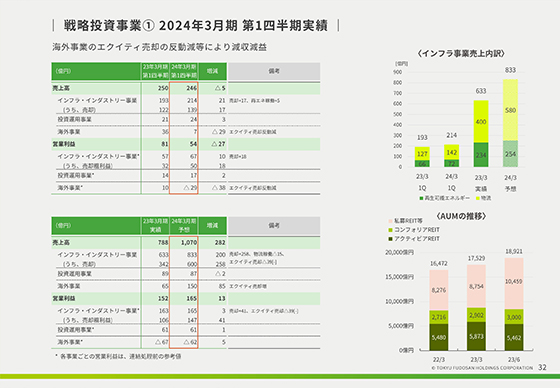Click the '△38' 海外事業 change value
The image size is (560, 388).
click(218, 188)
